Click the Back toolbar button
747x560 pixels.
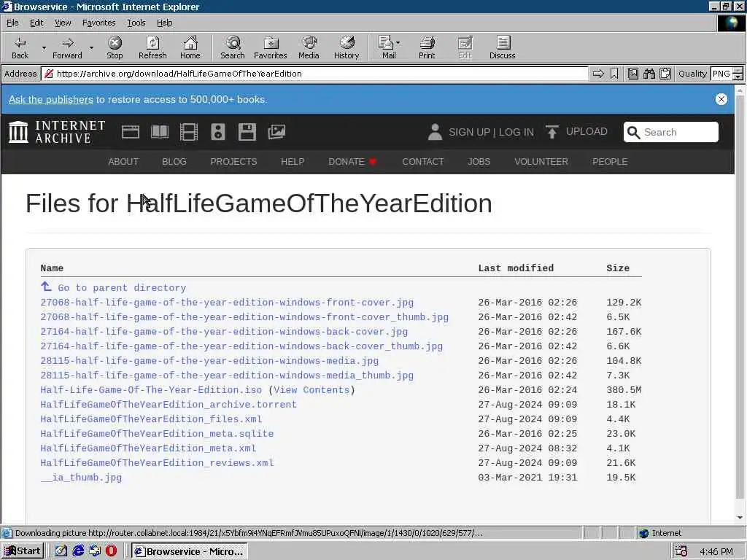point(20,47)
